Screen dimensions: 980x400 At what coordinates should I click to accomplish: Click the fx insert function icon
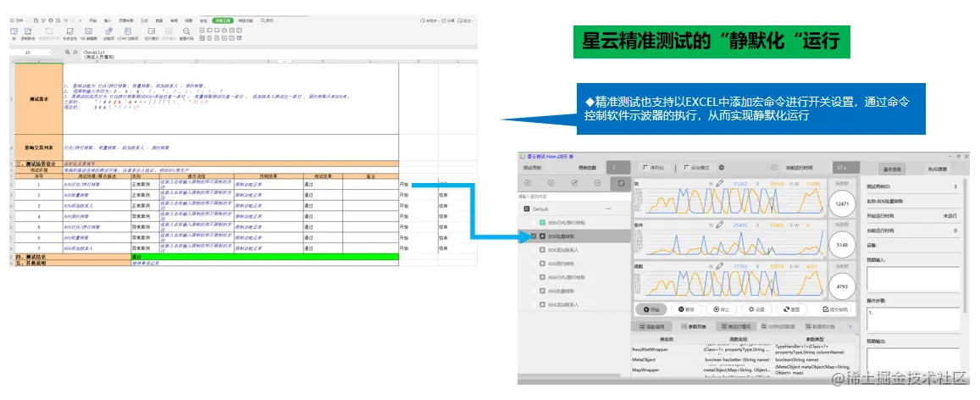(x=76, y=53)
